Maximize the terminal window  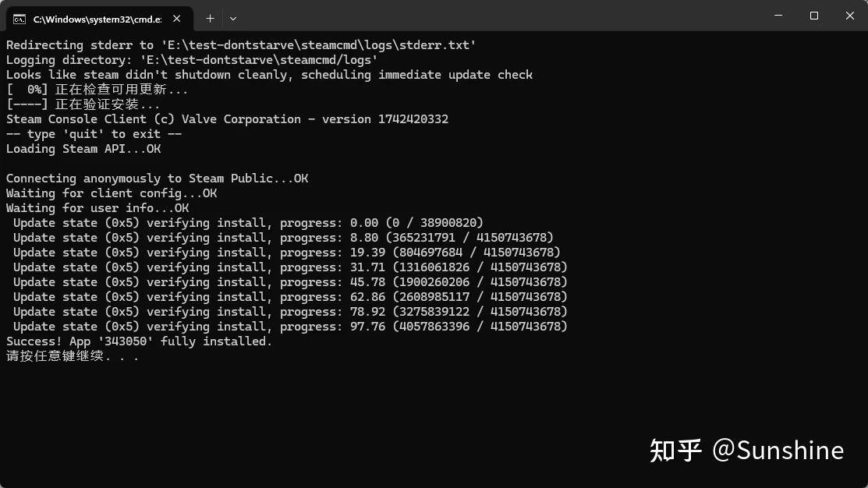(x=813, y=16)
